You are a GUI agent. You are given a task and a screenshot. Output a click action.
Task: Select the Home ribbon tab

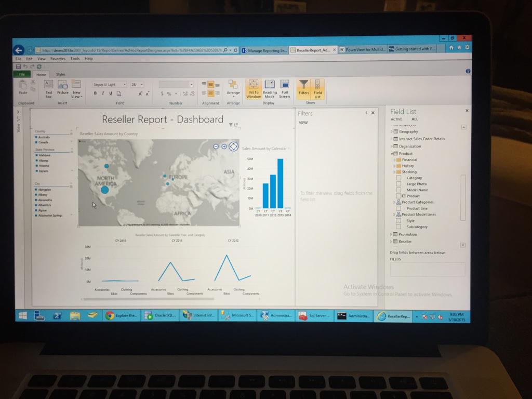click(41, 75)
